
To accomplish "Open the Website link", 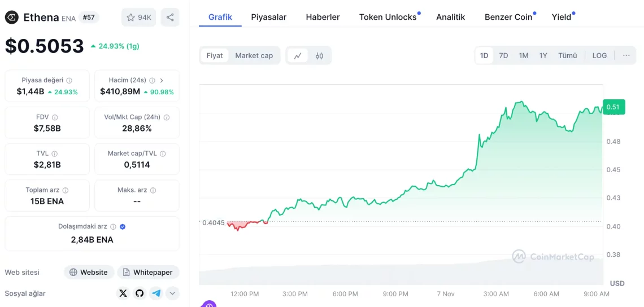I will point(89,272).
